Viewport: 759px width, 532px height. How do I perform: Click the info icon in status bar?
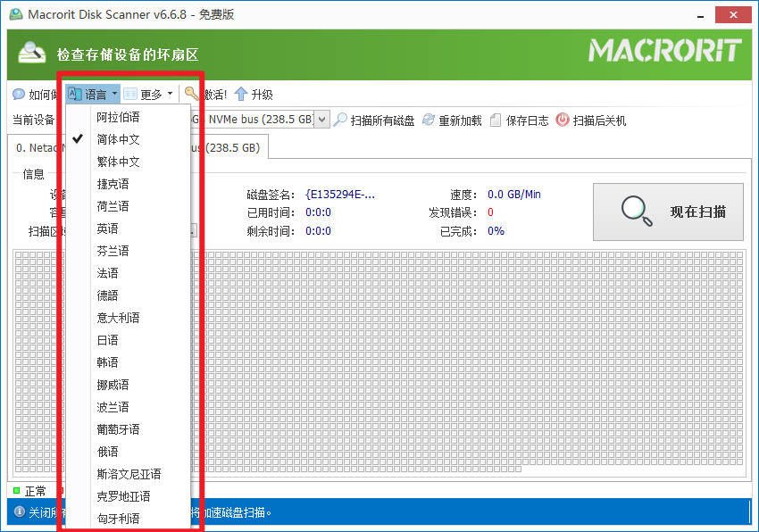(19, 511)
